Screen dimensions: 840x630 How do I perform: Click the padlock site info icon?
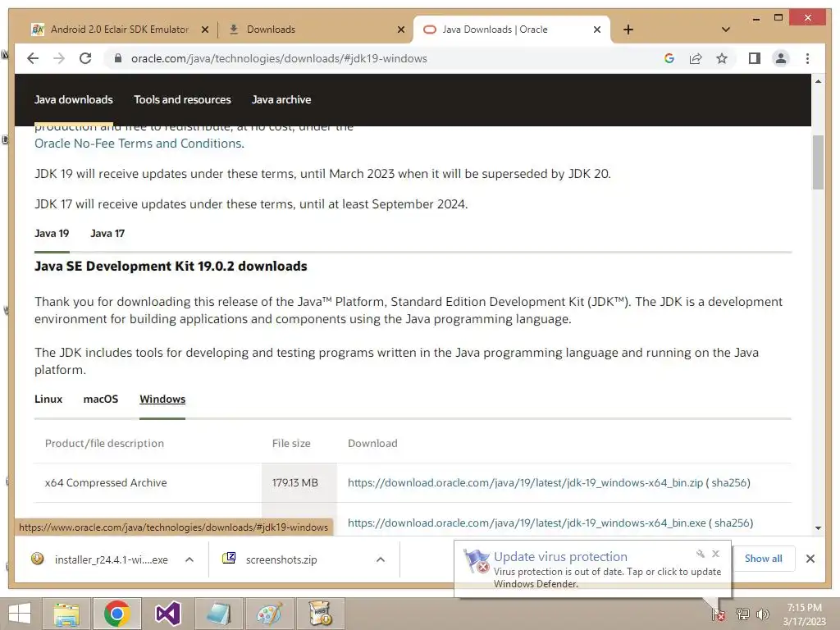click(x=118, y=58)
